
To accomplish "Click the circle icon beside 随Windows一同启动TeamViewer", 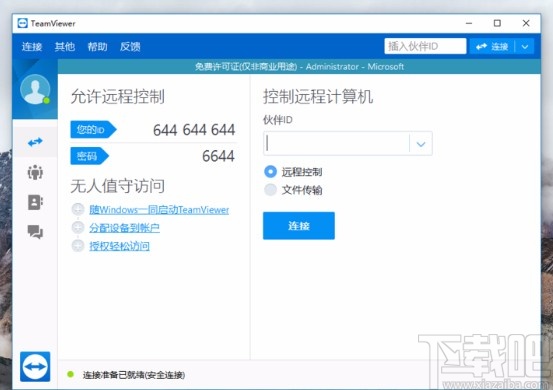I will 78,209.
